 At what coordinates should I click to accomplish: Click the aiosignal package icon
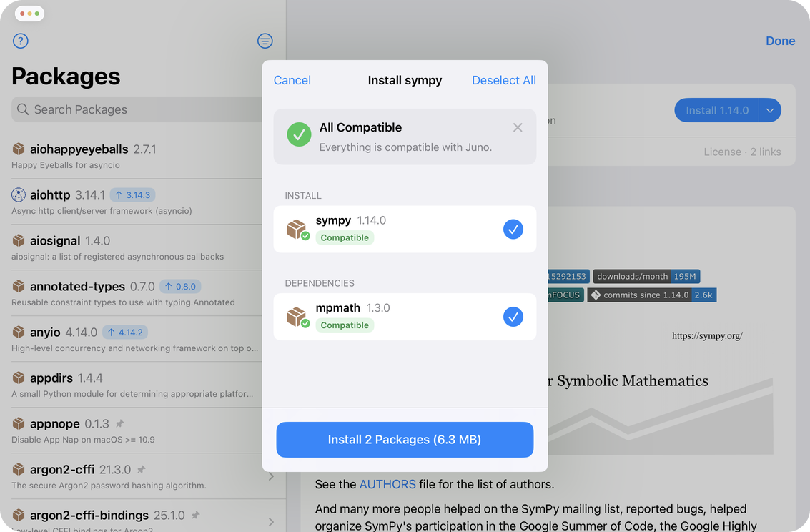point(19,241)
